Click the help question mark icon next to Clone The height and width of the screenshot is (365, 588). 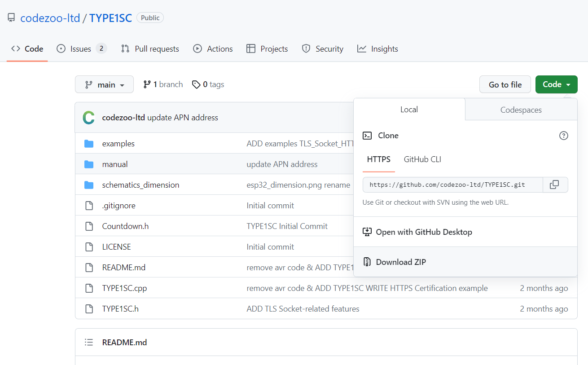click(x=564, y=136)
